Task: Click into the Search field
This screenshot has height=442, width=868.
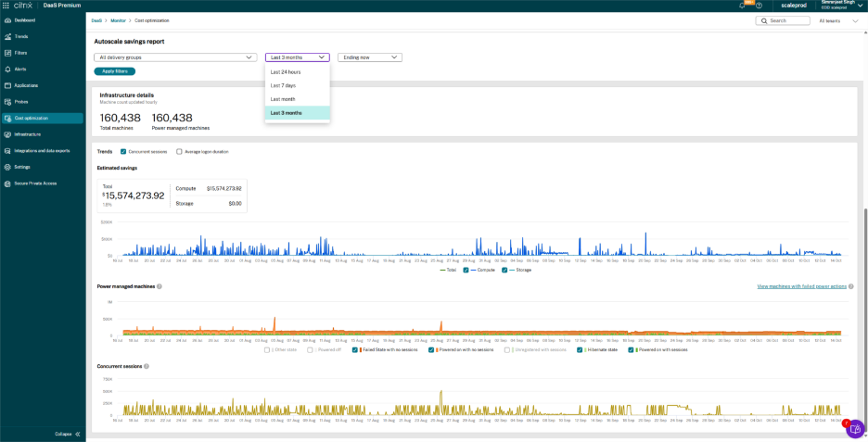Action: (782, 20)
